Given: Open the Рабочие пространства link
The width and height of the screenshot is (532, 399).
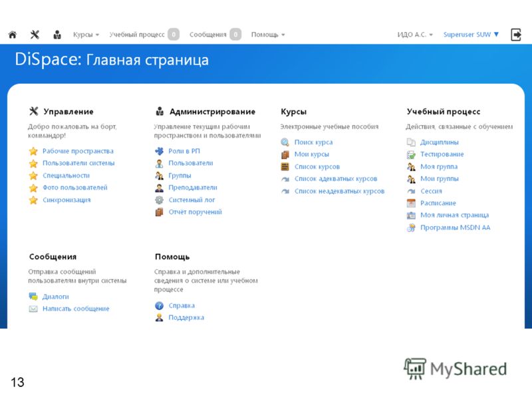Looking at the screenshot, I should (78, 151).
